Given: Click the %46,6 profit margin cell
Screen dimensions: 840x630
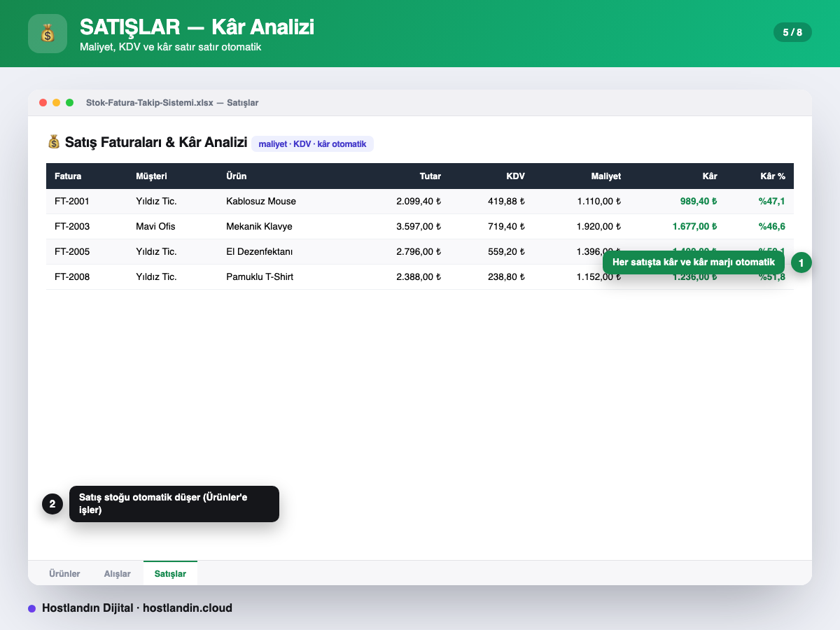Looking at the screenshot, I should pos(771,227).
